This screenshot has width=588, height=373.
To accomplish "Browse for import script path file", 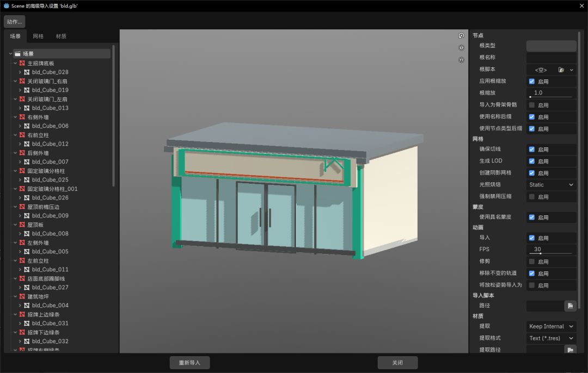I will pos(570,306).
